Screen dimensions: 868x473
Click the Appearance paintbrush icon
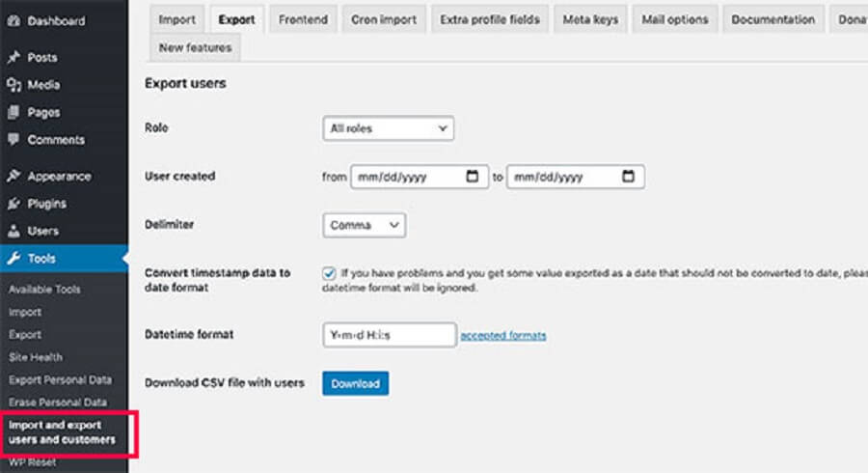point(14,176)
